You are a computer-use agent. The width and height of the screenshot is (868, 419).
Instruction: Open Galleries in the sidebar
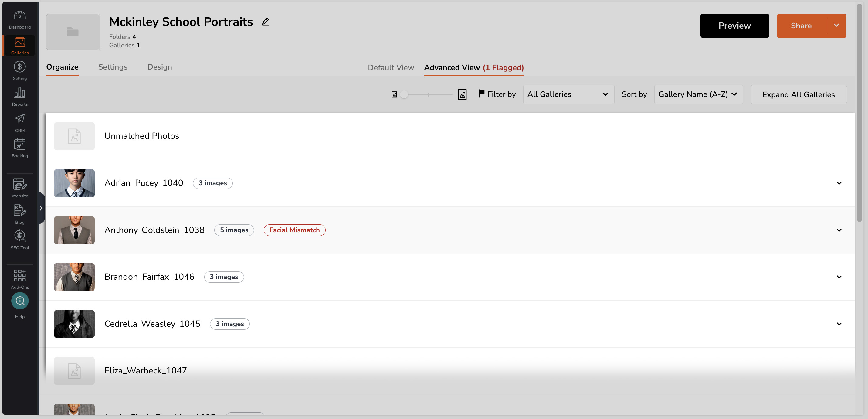19,46
